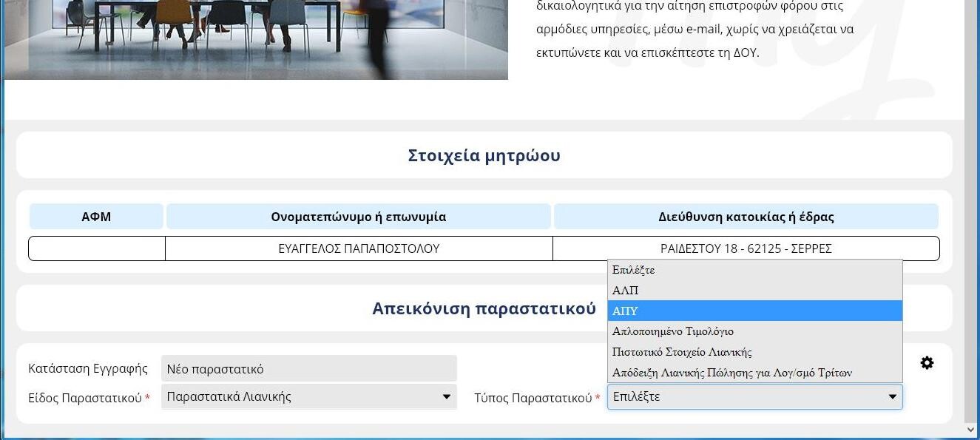The height and width of the screenshot is (440, 980).
Task: Click the ΑΦΜ column header
Action: (96, 217)
